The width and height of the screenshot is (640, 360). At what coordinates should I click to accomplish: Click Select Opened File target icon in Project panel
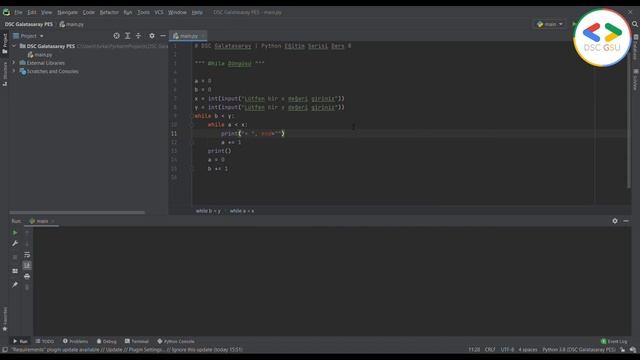(x=116, y=36)
